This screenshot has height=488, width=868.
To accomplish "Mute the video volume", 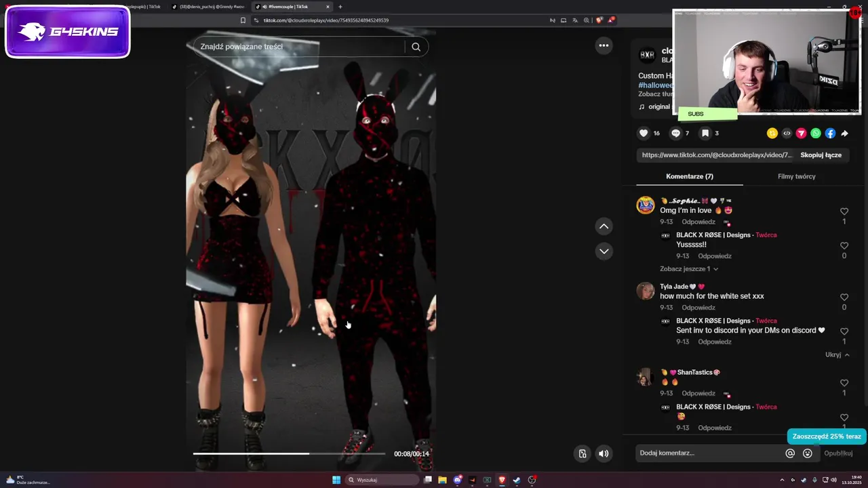I will (604, 453).
